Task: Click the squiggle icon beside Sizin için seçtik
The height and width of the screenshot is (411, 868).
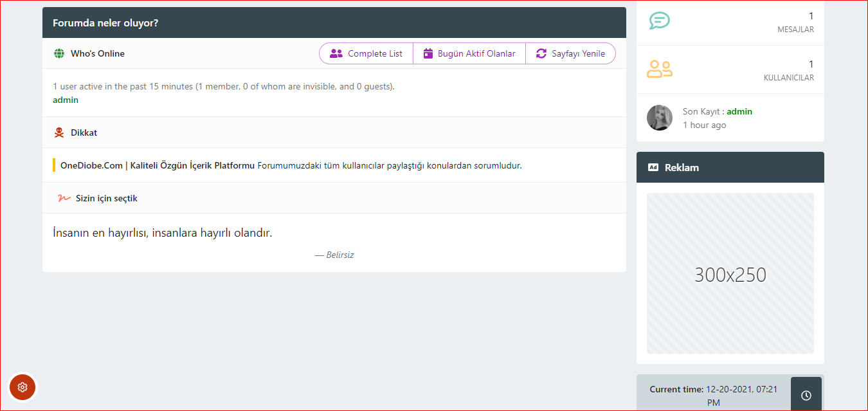Action: [64, 198]
